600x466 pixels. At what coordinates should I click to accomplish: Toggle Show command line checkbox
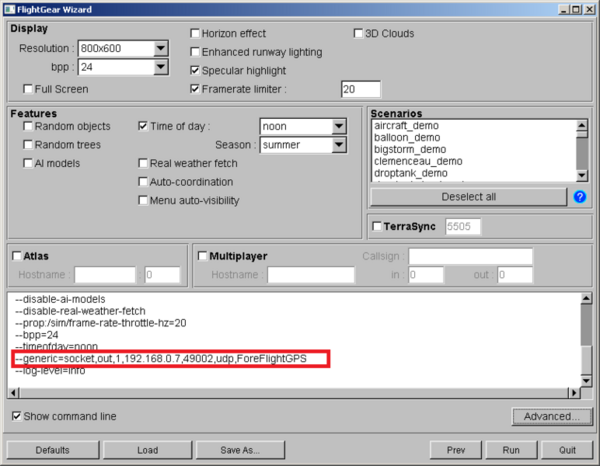(x=17, y=416)
